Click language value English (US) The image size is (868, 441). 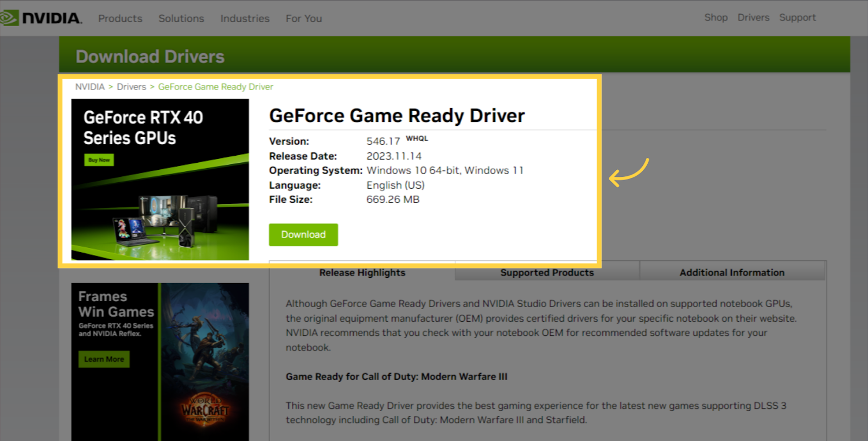coord(395,185)
